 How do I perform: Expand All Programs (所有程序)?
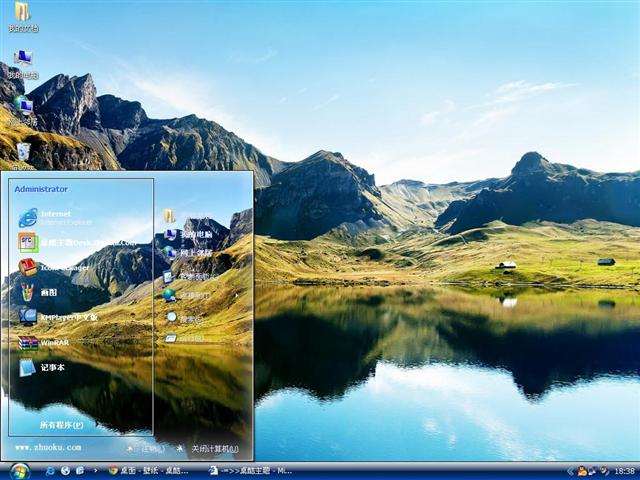click(61, 425)
